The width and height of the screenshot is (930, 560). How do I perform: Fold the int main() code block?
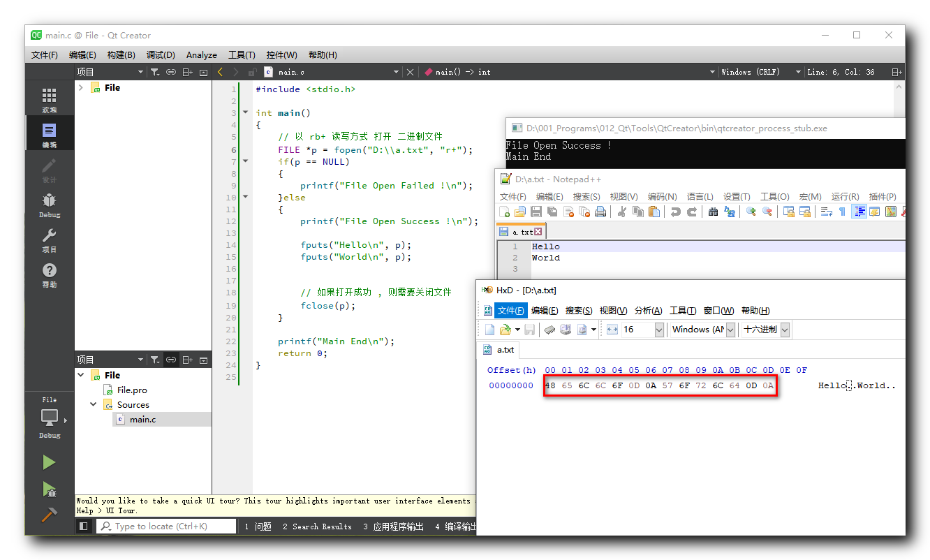click(x=245, y=112)
